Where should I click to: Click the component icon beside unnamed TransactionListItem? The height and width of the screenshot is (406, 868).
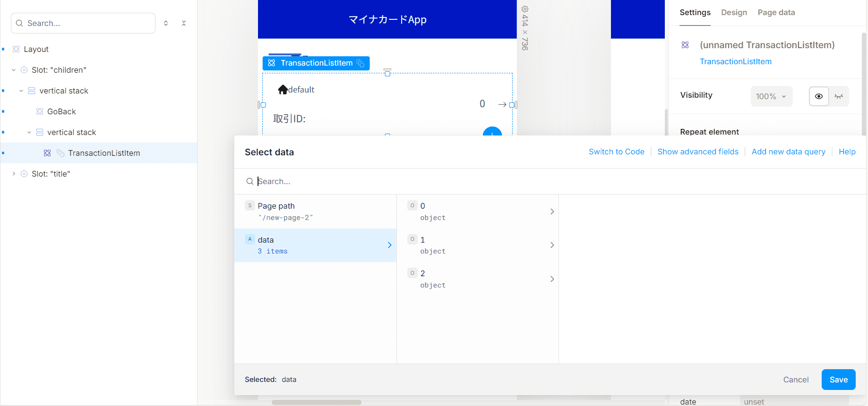685,45
